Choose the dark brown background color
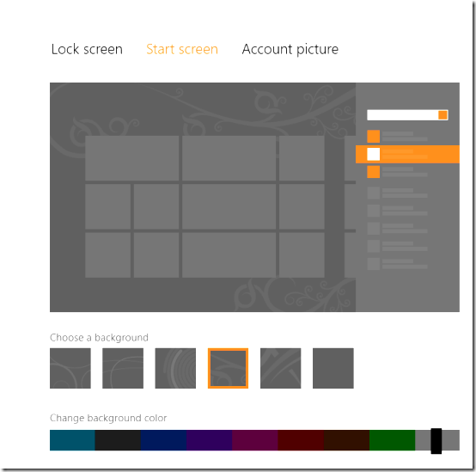 tap(346, 440)
